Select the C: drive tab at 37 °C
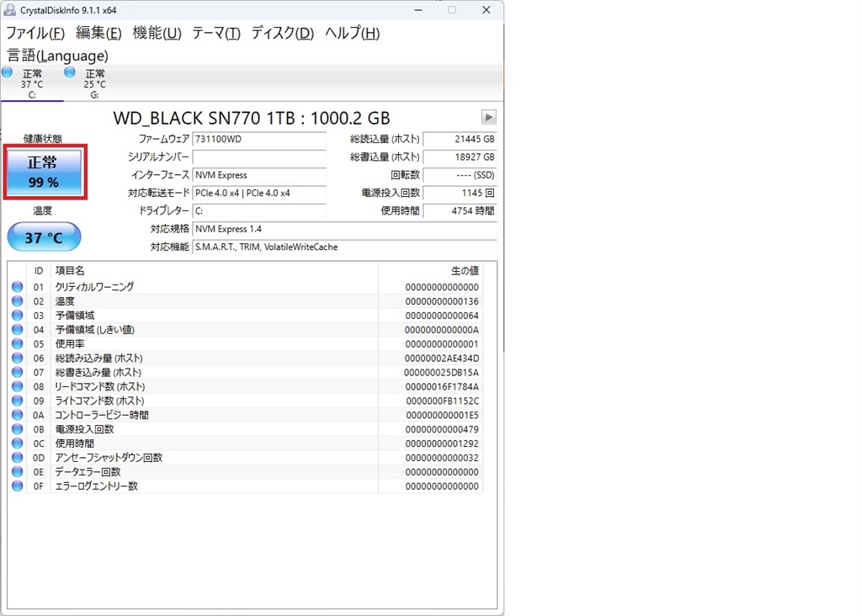The width and height of the screenshot is (862, 616). [x=32, y=83]
